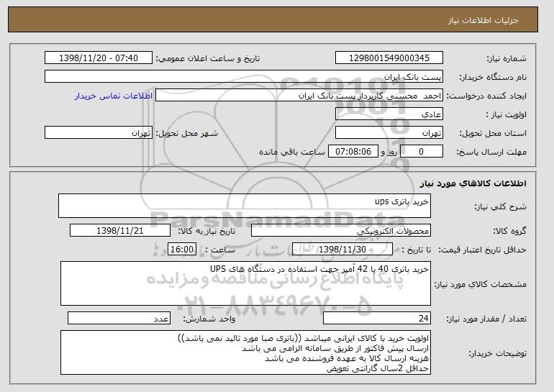Click the need date field 1398/11/21
Image resolution: width=554 pixels, height=392 pixels.
click(x=120, y=231)
